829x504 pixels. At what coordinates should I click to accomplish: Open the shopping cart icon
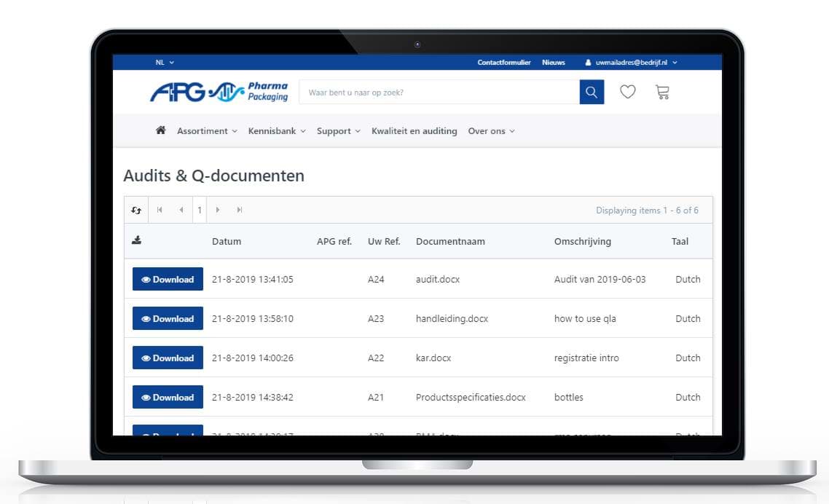[x=662, y=92]
